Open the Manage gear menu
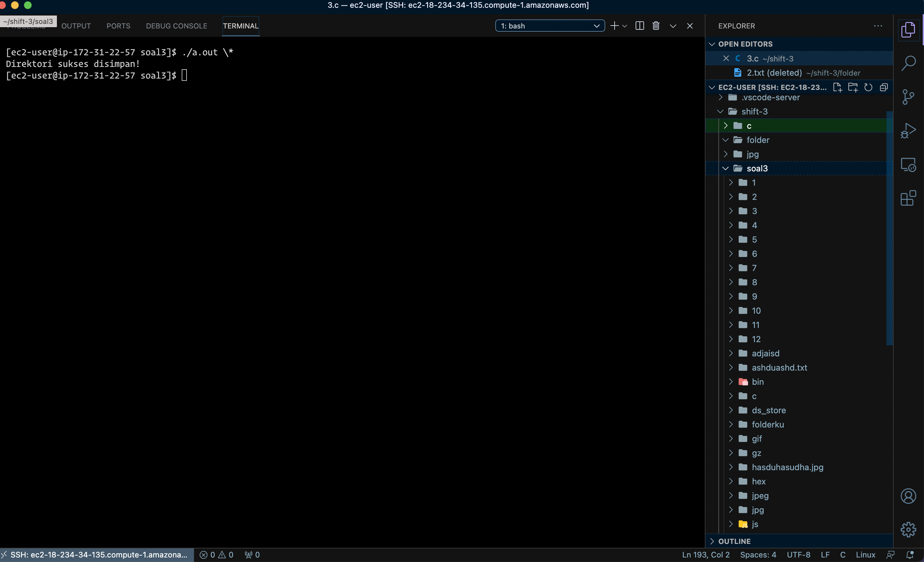The image size is (924, 562). [908, 529]
